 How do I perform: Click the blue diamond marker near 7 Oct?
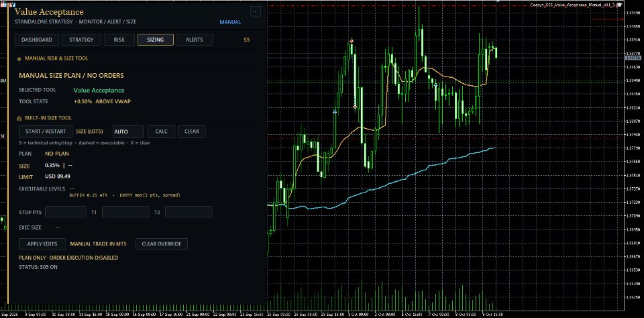click(436, 85)
